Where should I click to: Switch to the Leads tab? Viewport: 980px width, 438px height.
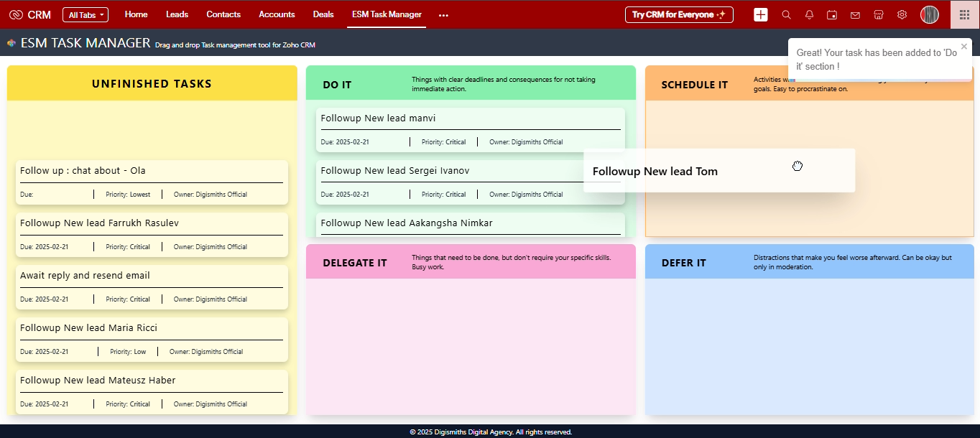tap(177, 14)
